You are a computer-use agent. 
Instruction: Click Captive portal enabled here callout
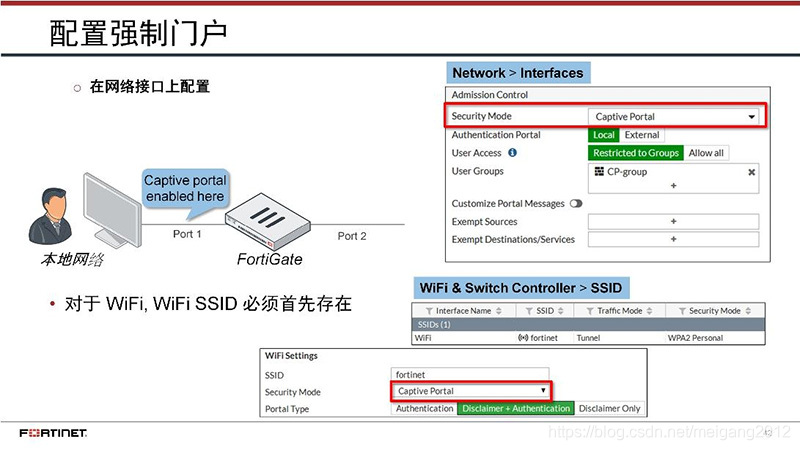(x=185, y=188)
